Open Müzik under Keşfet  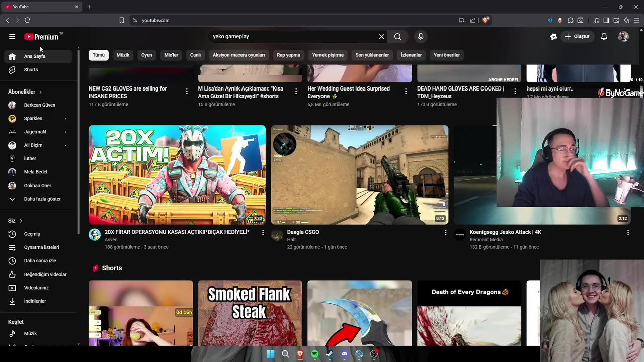coord(39,333)
